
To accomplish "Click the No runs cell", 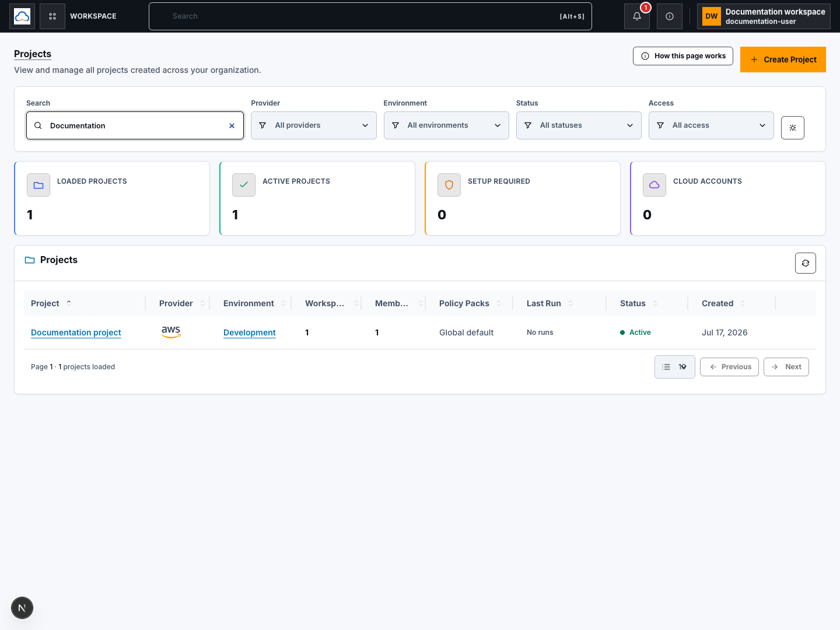I will point(540,332).
